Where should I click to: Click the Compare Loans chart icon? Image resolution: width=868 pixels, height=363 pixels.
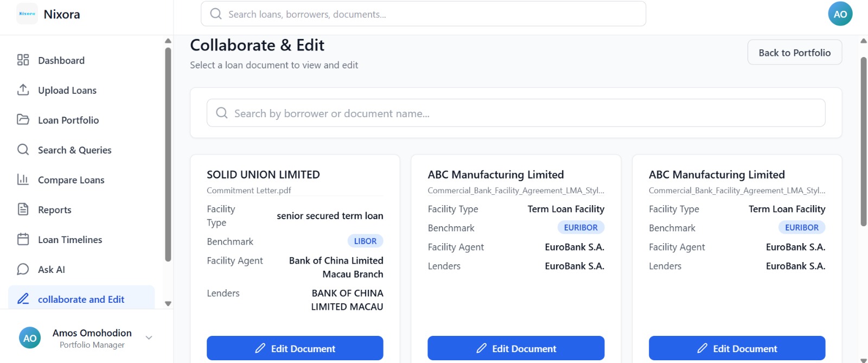coord(23,179)
